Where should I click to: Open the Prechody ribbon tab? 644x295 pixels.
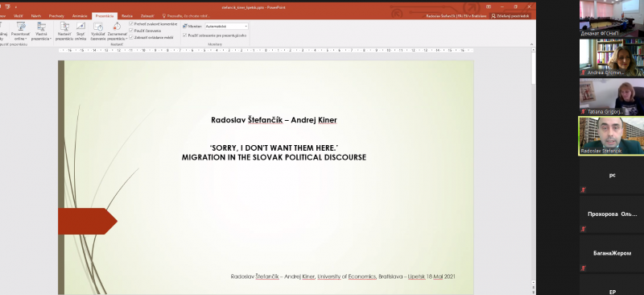pyautogui.click(x=56, y=16)
